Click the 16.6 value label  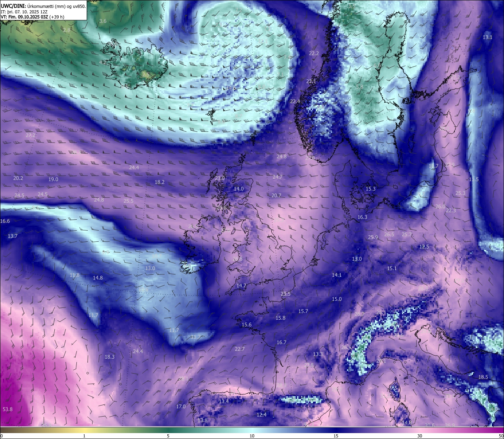point(5,221)
